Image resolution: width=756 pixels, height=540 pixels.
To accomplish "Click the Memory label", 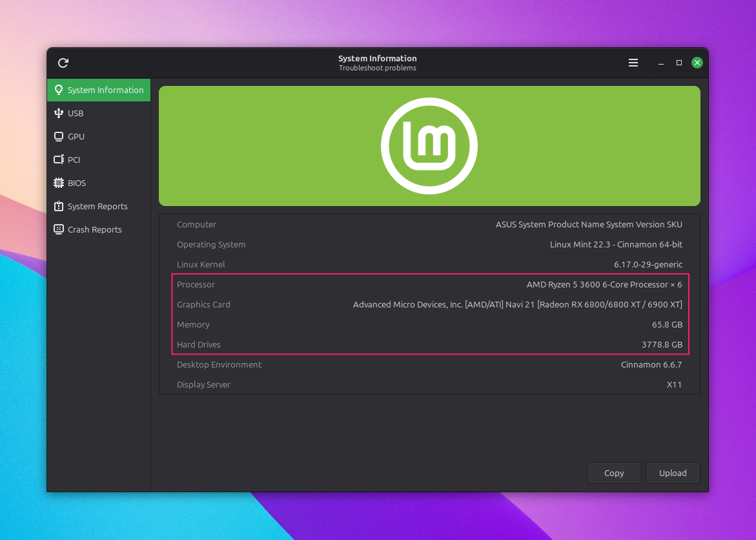I will coord(193,325).
